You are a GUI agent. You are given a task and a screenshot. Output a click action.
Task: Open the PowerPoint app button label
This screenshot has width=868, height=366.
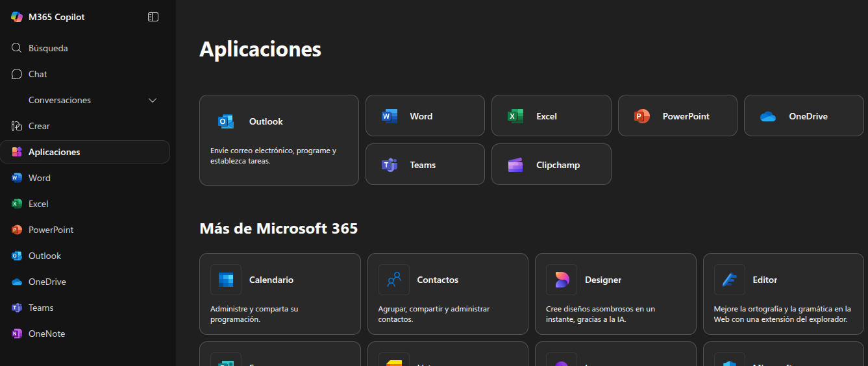(x=686, y=116)
